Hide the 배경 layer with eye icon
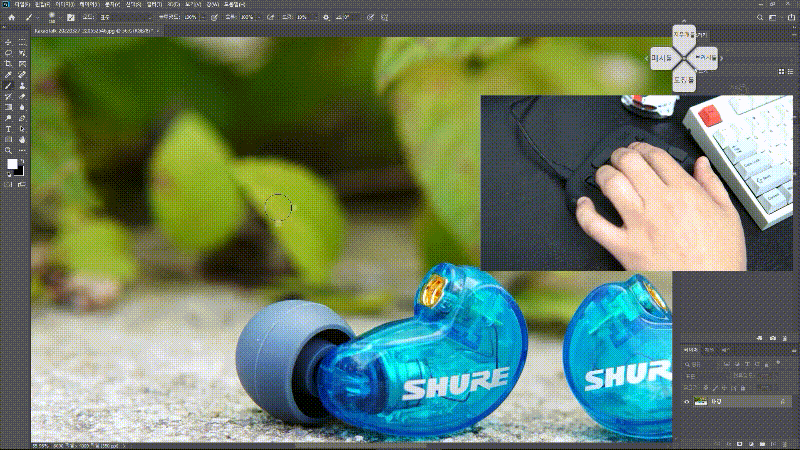Screen dimensions: 800x450 point(686,402)
